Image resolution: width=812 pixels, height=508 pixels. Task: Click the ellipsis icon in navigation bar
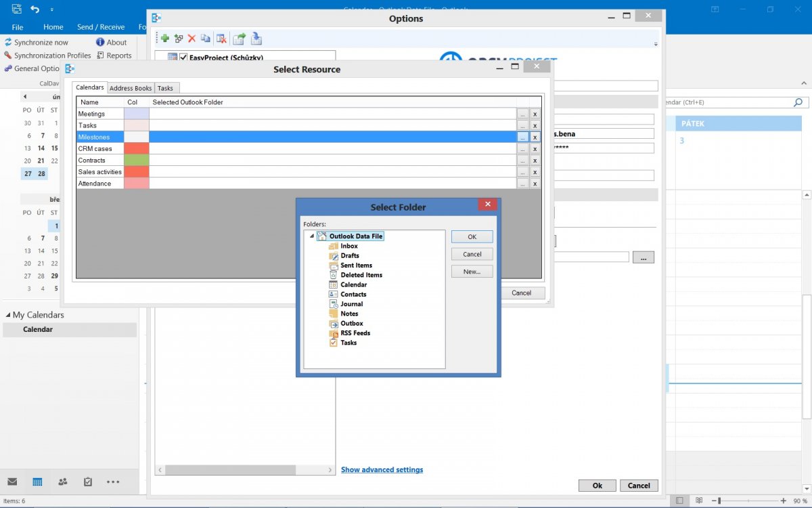[x=112, y=482]
